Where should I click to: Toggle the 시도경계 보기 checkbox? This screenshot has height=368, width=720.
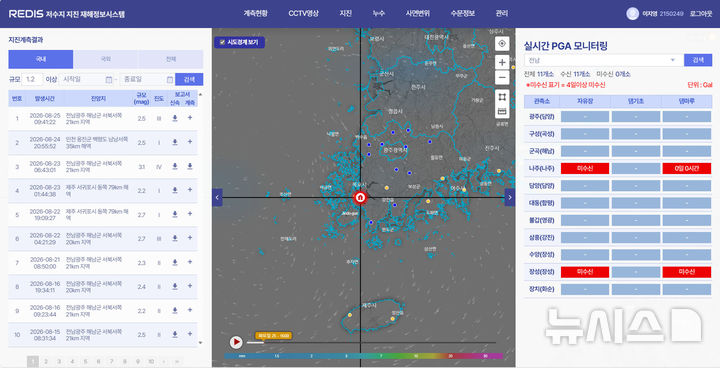click(x=222, y=42)
